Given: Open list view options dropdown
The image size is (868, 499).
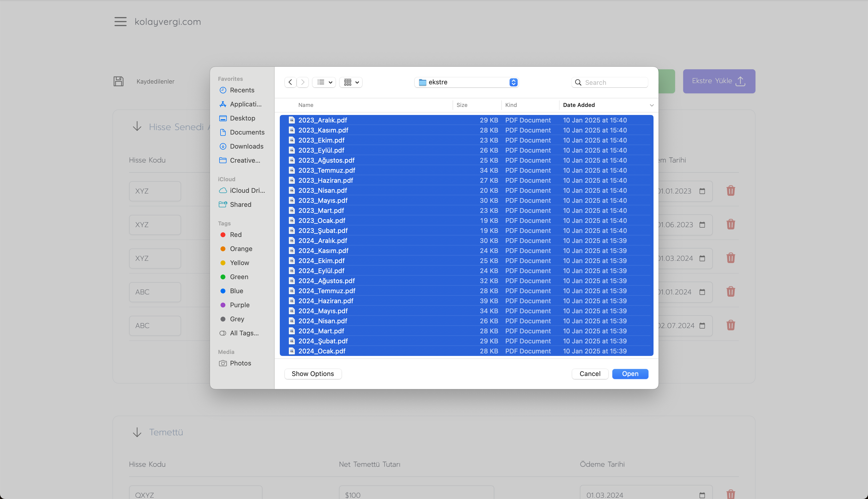Looking at the screenshot, I should coord(324,82).
